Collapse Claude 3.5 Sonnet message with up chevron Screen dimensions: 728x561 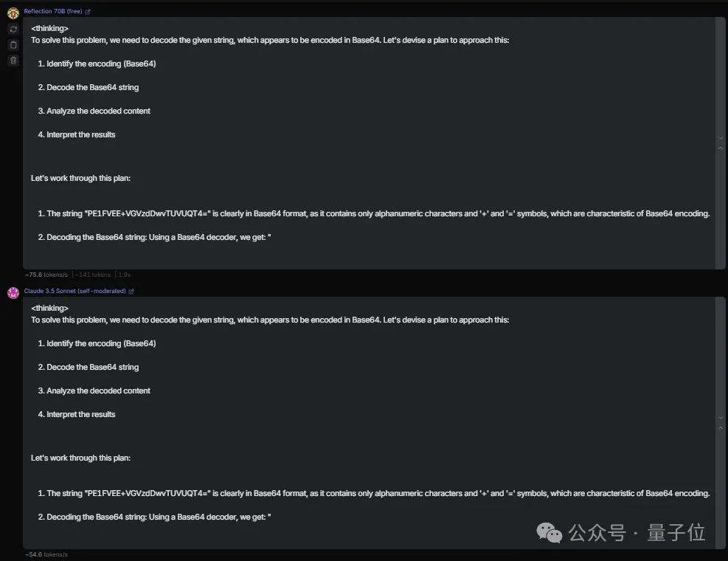pyautogui.click(x=721, y=428)
